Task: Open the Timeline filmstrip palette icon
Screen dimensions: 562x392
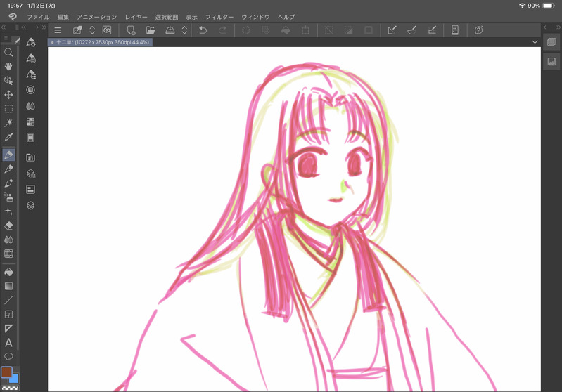Action: (x=31, y=138)
